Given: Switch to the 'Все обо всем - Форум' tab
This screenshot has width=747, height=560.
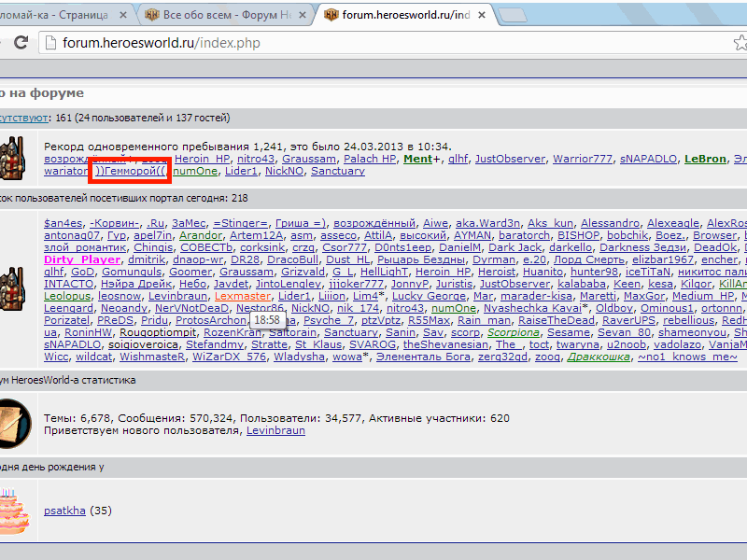Looking at the screenshot, I should (226, 15).
